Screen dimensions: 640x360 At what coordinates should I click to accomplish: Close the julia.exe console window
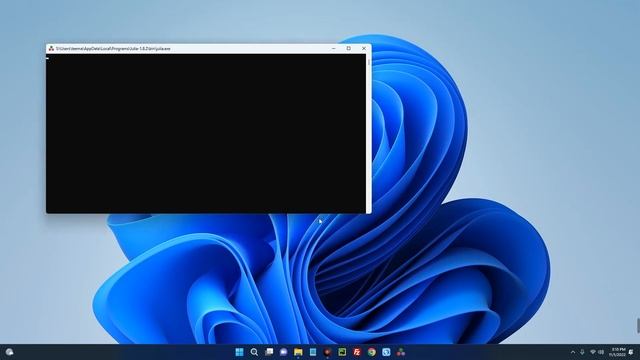click(364, 49)
